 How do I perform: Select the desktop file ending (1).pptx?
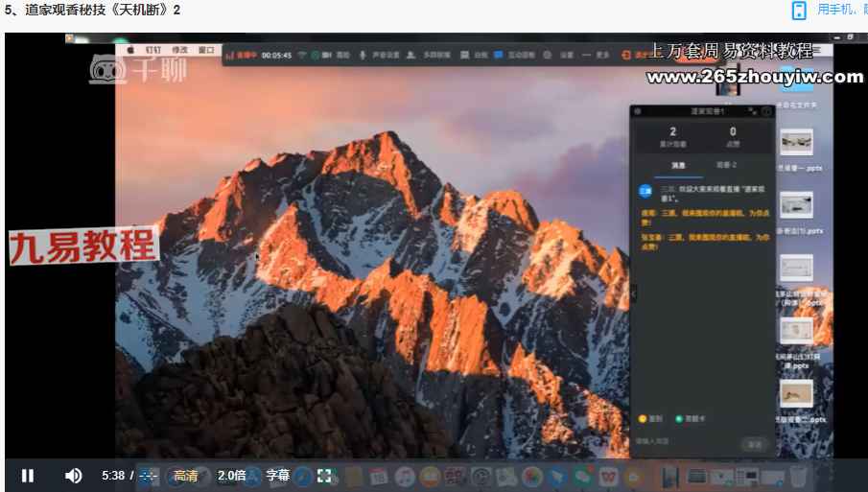pyautogui.click(x=797, y=205)
